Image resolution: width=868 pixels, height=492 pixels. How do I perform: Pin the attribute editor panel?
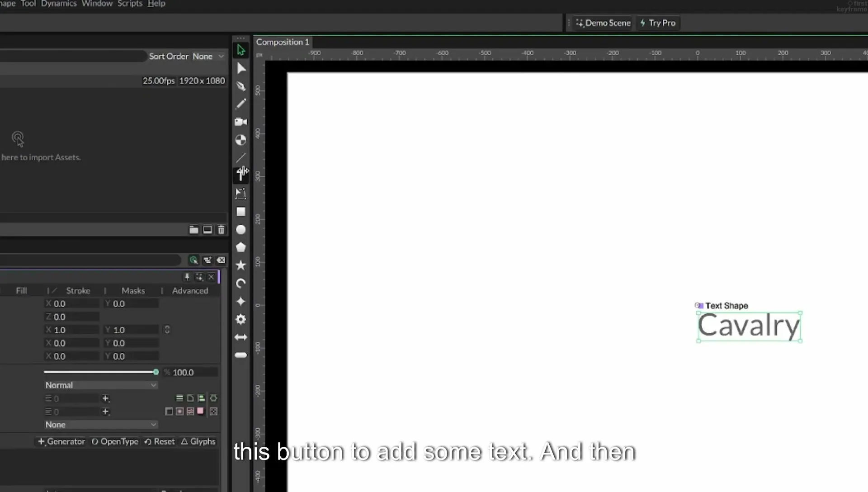[x=187, y=277]
